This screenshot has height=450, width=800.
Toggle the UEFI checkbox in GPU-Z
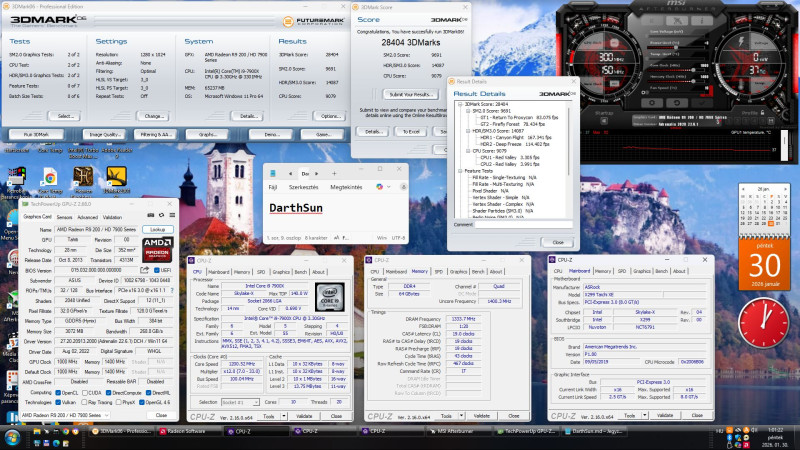[159, 270]
